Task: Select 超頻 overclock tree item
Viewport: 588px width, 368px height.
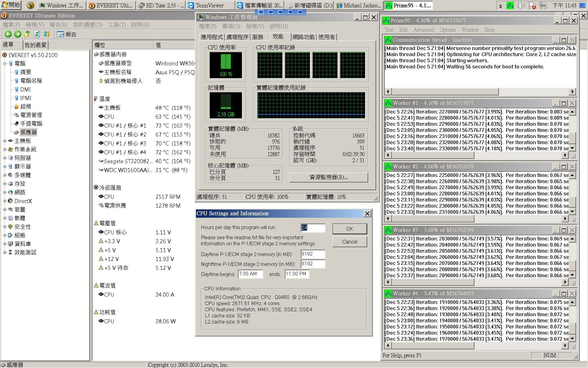Action: point(26,106)
